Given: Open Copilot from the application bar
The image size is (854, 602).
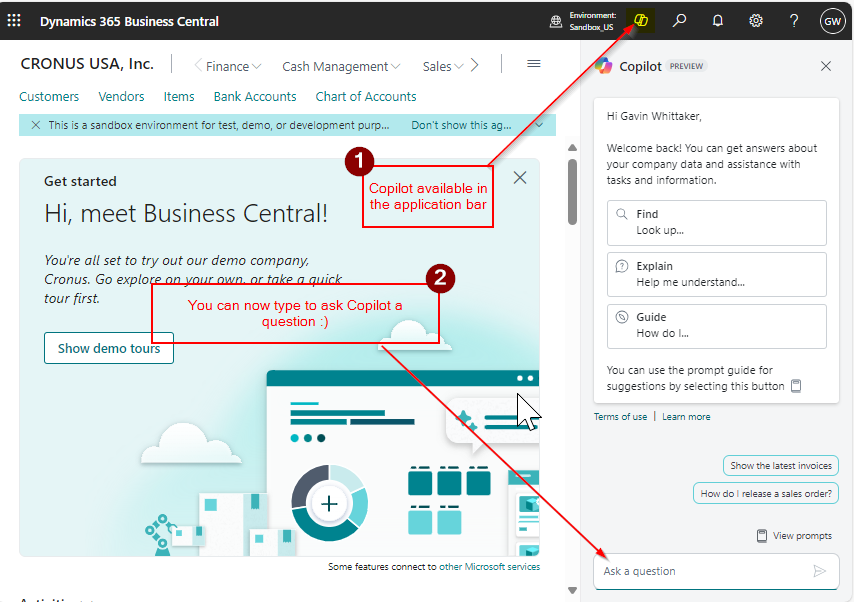Looking at the screenshot, I should pos(640,21).
